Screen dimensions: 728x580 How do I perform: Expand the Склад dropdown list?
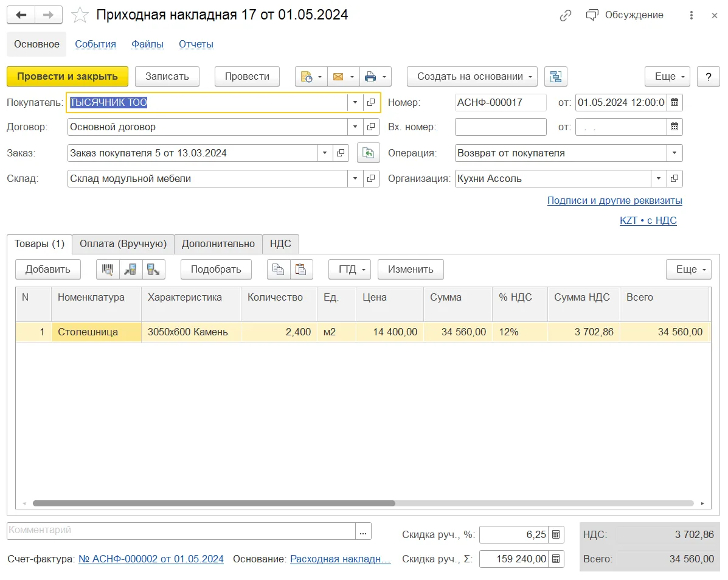click(x=355, y=178)
